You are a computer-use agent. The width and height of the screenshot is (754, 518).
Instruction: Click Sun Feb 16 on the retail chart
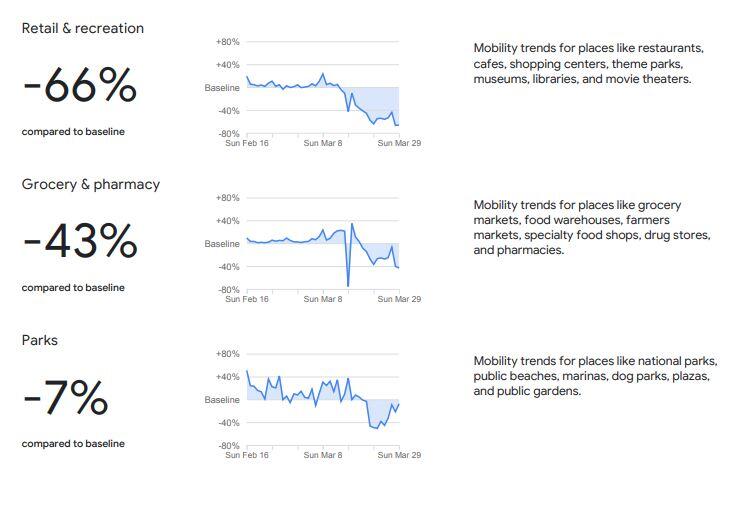pyautogui.click(x=246, y=143)
